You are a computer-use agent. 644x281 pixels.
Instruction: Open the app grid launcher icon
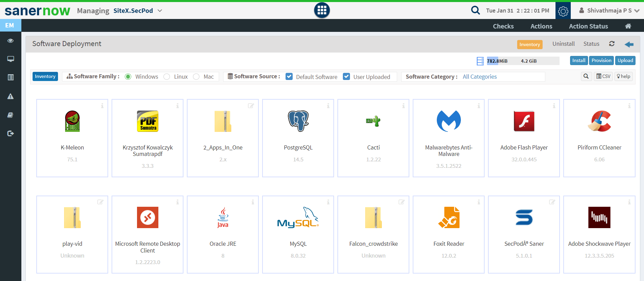coord(321,11)
